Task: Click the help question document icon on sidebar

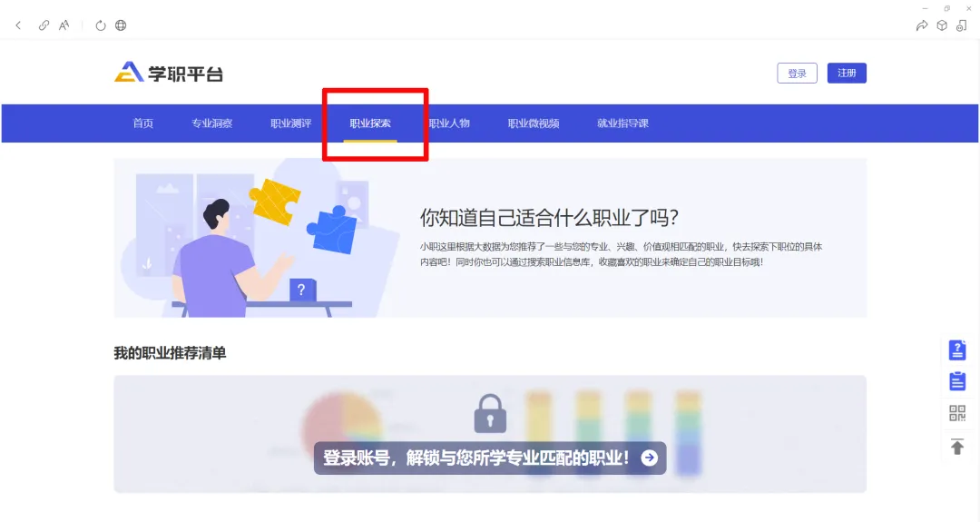Action: pyautogui.click(x=957, y=350)
